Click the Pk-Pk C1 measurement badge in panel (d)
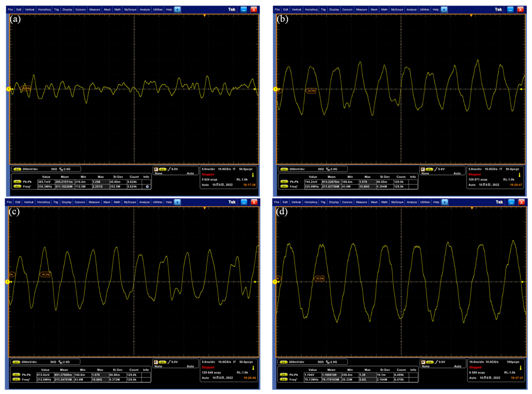Viewport: 532px width, 394px height. tap(283, 375)
